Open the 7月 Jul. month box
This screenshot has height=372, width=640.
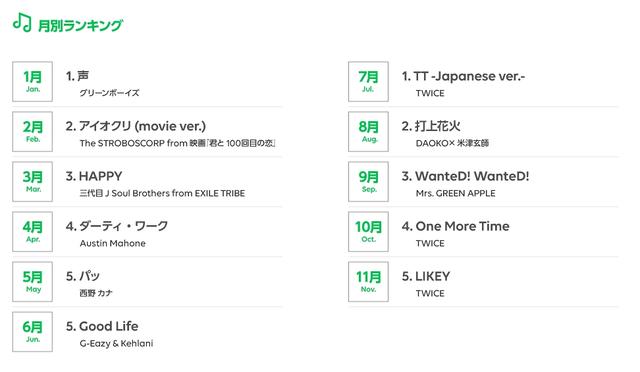[368, 82]
